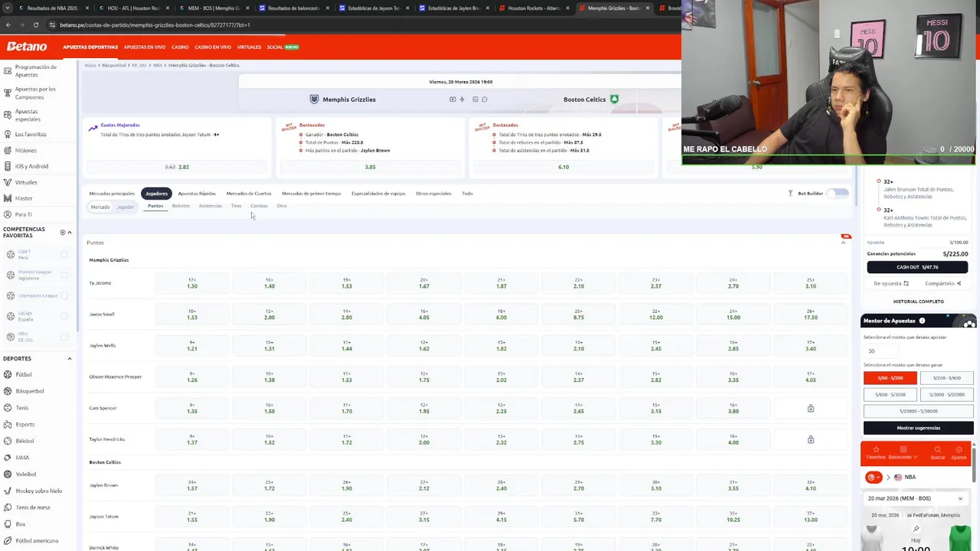Select Esports sport icon
The width and height of the screenshot is (980, 551).
click(x=8, y=424)
